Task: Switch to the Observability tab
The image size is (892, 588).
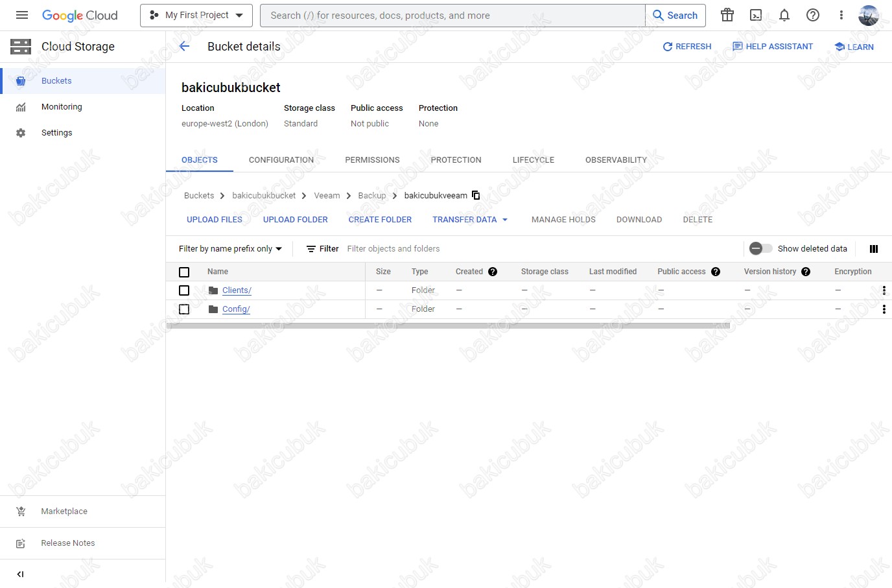Action: (616, 160)
